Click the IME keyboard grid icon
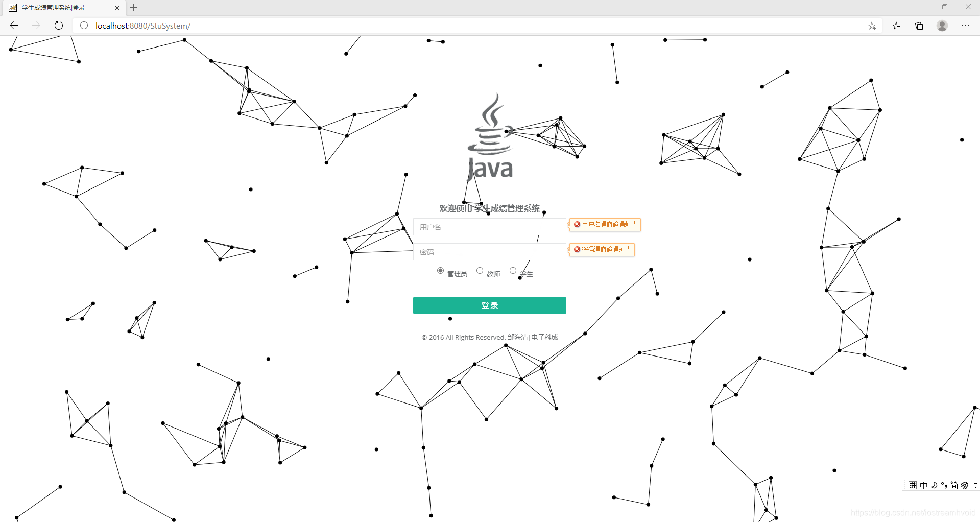Screen dimensions: 980x522 click(x=913, y=485)
